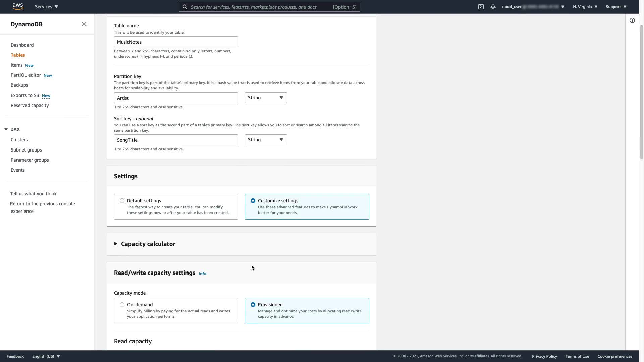Viewport: 644px width, 362px height.
Task: Open the N. Virginia region menu
Action: coord(585,7)
